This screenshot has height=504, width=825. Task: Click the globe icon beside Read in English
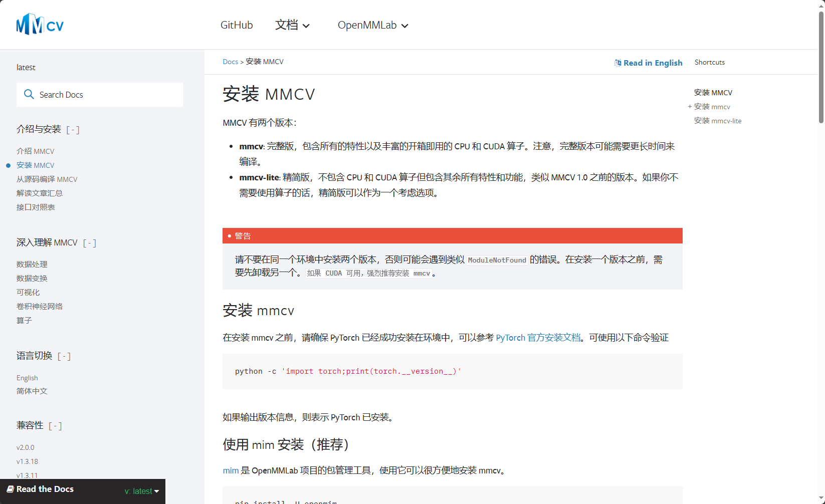click(x=617, y=62)
